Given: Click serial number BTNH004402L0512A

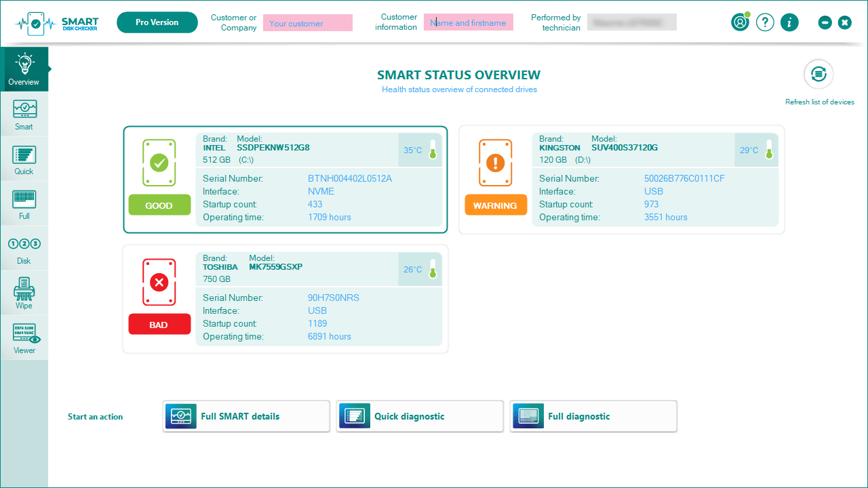Looking at the screenshot, I should coord(350,178).
